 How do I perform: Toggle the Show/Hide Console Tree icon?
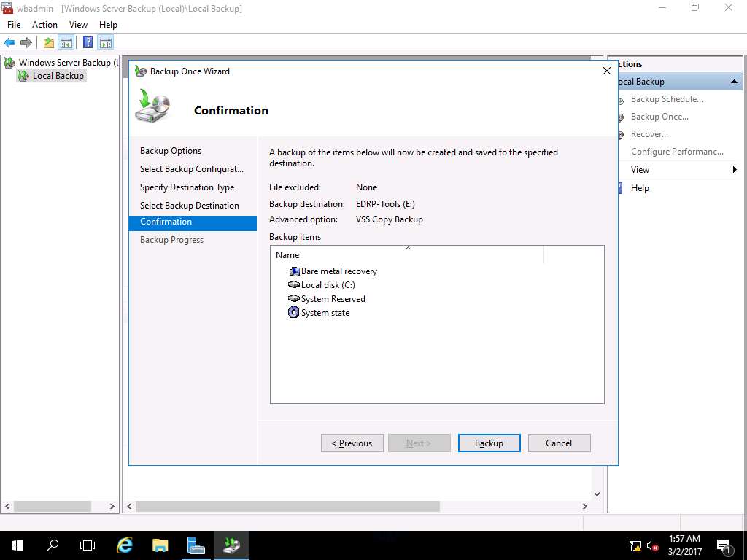66,43
